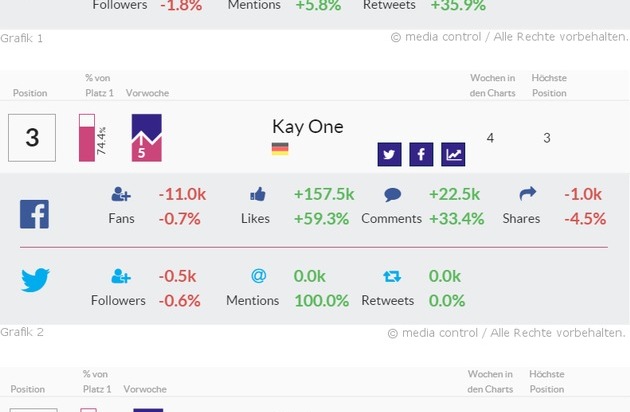This screenshot has height=412, width=630.
Task: Click the media control copyright text under Grafik 2
Action: tap(507, 333)
